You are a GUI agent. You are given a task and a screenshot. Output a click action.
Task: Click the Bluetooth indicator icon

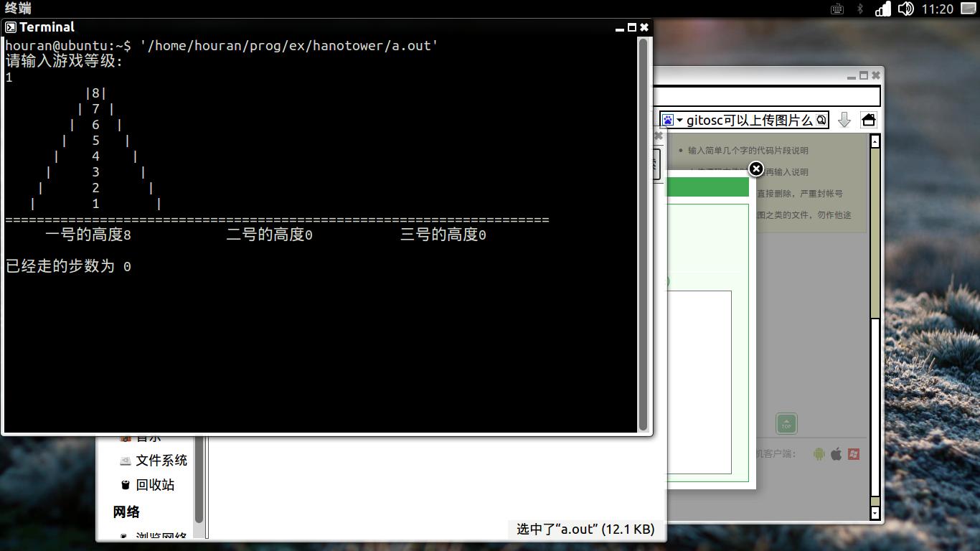click(860, 9)
